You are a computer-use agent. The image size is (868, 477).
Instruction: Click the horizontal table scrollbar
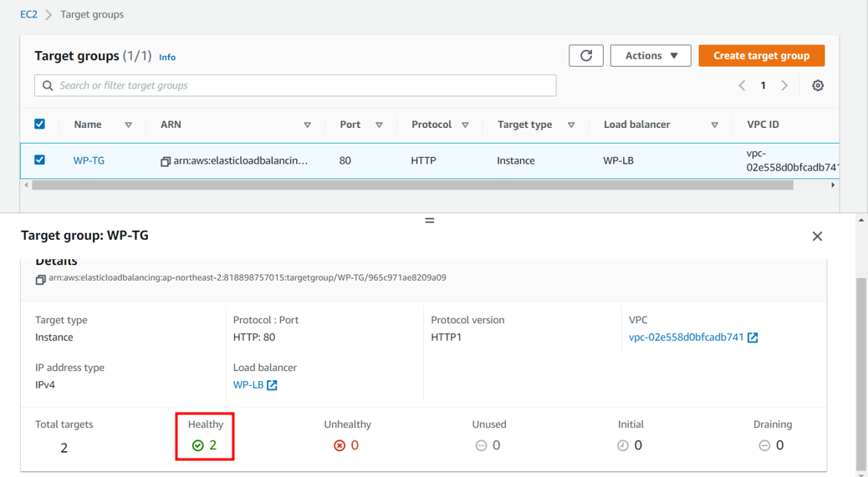click(412, 185)
